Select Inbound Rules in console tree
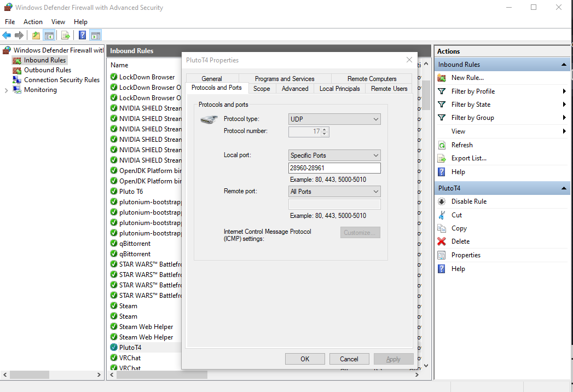 (44, 60)
